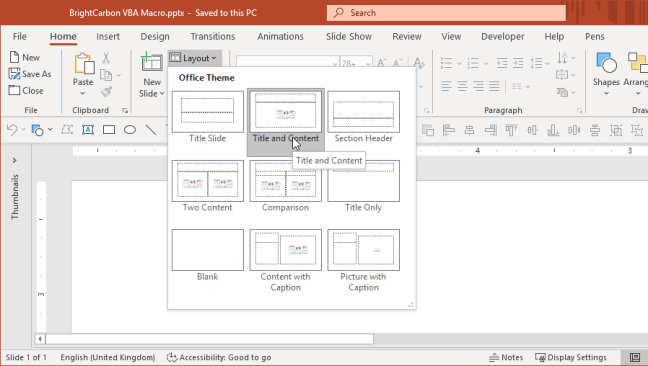Image resolution: width=648 pixels, height=366 pixels.
Task: Click Save As in File group
Action: point(30,74)
